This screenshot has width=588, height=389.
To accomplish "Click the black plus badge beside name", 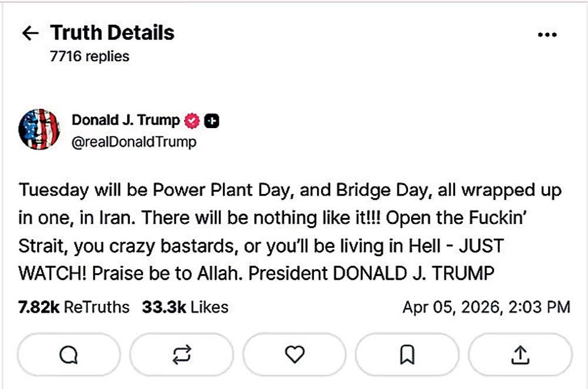I will point(212,120).
